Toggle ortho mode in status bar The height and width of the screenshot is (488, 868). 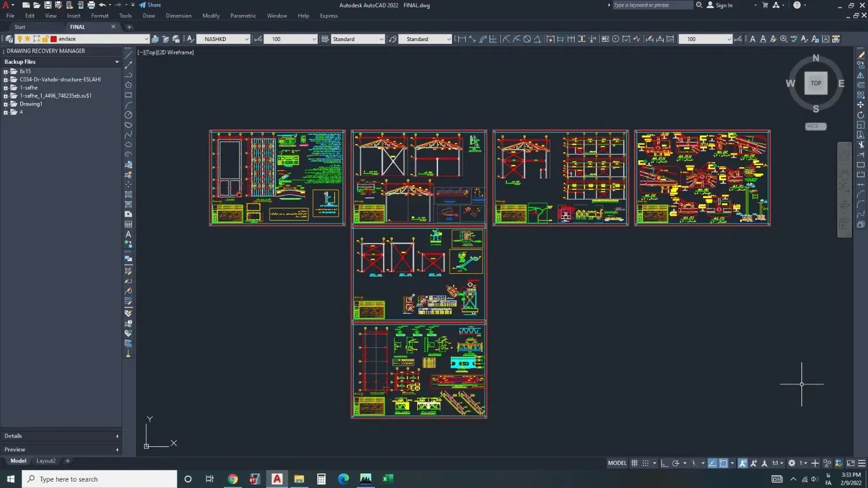[x=664, y=463]
